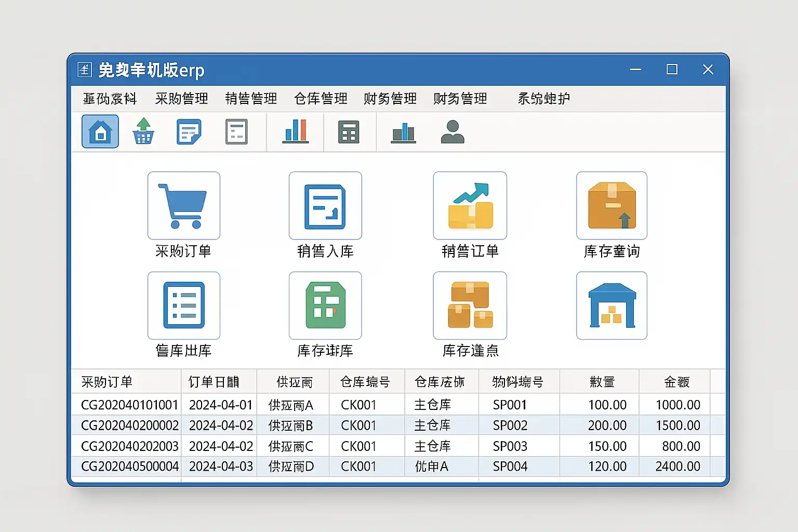Click the calculator icon in toolbar
798x532 pixels.
[349, 132]
